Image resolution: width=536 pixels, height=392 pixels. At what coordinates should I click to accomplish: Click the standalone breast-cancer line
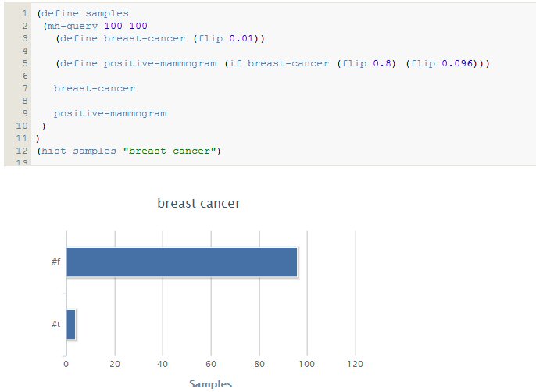(94, 88)
